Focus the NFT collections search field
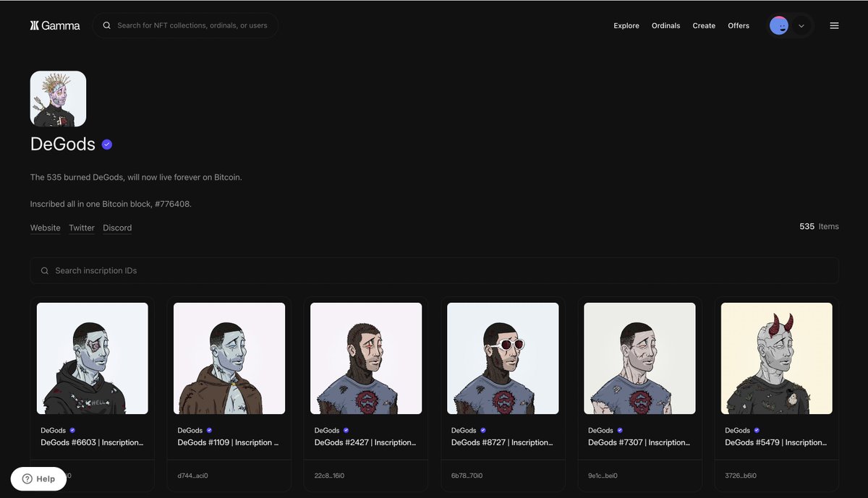 pos(185,25)
